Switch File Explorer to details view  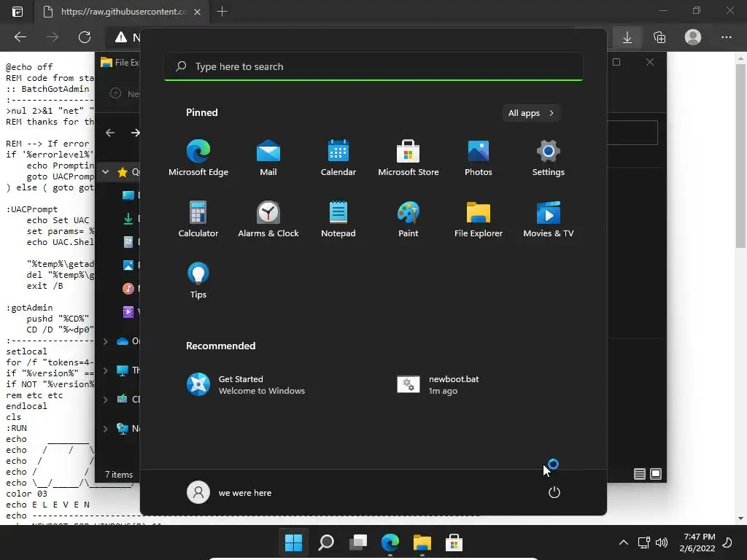[x=639, y=474]
